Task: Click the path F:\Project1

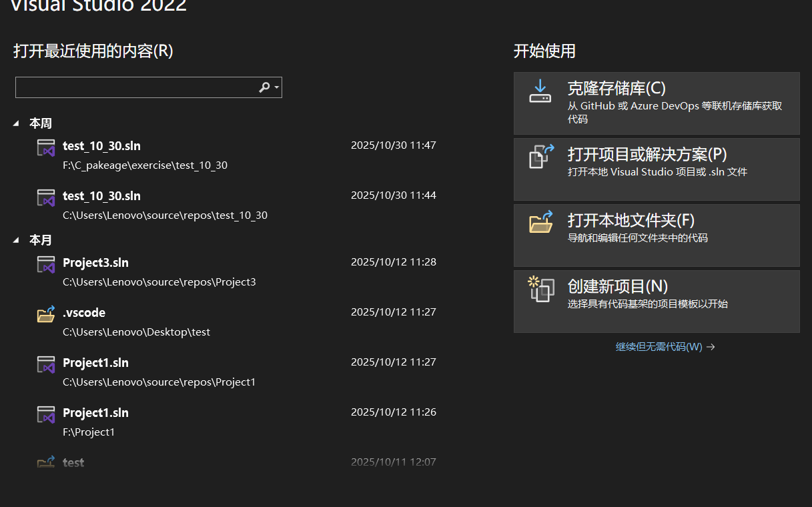Action: [x=89, y=432]
